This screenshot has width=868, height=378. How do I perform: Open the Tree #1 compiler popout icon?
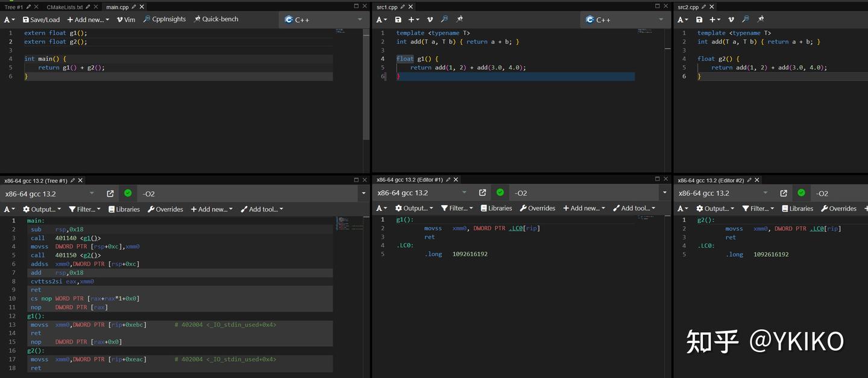(110, 194)
